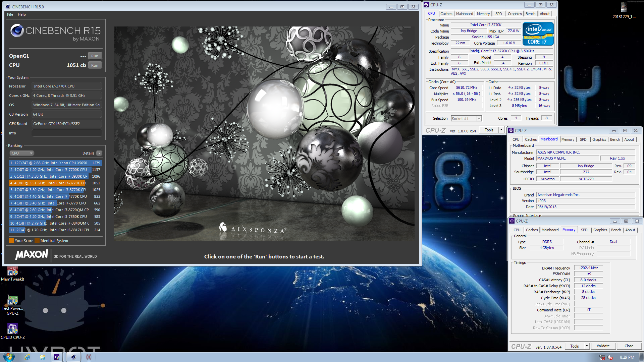
Task: Click the Details arrow icon in Ranking
Action: point(99,153)
